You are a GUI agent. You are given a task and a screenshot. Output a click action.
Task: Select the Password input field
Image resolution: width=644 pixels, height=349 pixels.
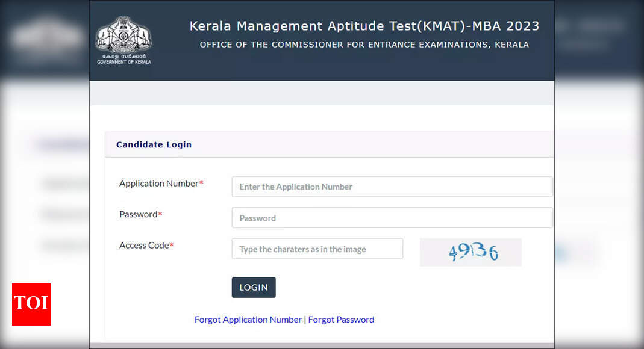coord(392,218)
